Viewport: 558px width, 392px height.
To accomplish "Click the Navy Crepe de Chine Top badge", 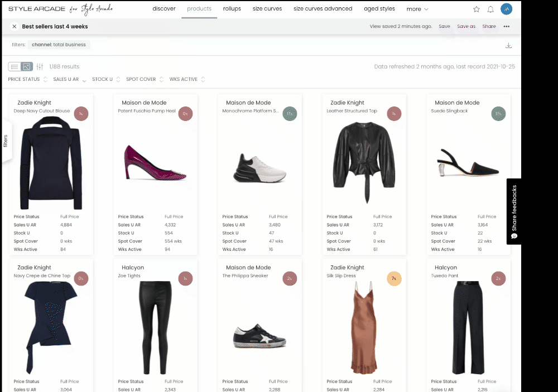I will click(x=81, y=279).
